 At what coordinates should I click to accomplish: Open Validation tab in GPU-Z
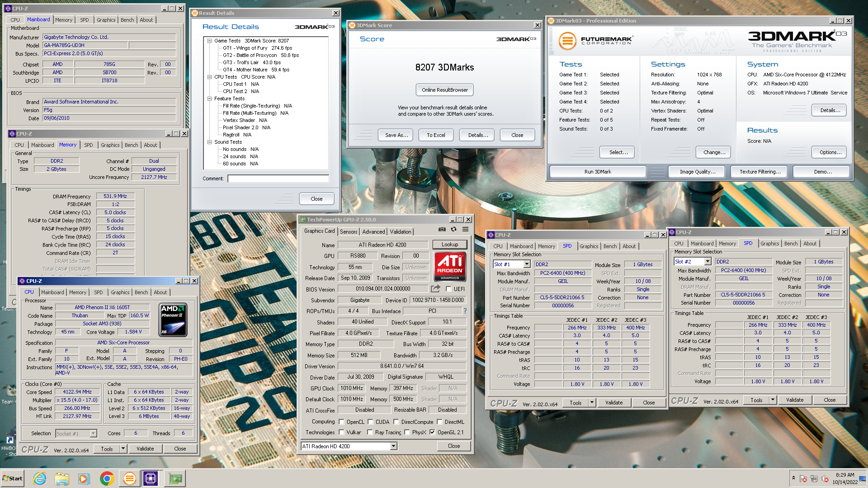tap(401, 232)
